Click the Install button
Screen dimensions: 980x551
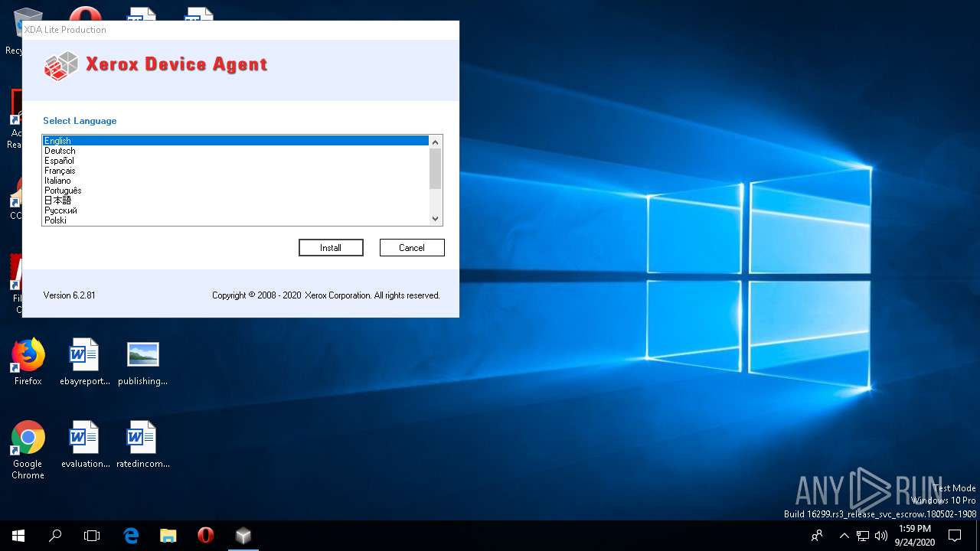tap(331, 248)
